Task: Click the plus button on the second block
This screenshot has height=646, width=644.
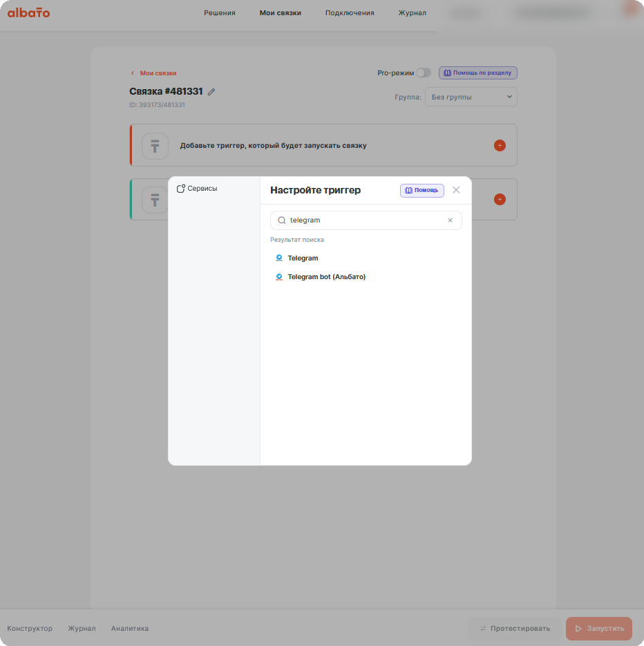Action: click(500, 200)
